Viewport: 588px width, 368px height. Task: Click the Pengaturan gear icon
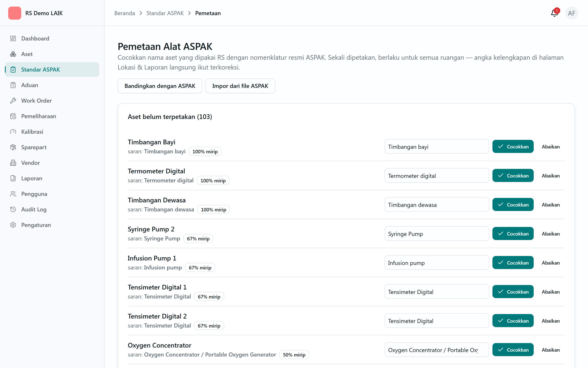point(13,225)
